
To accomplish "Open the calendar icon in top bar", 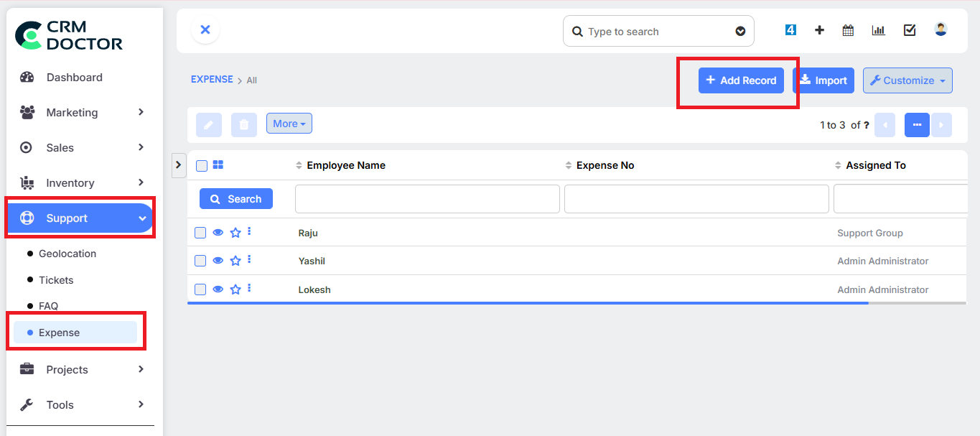I will pyautogui.click(x=847, y=30).
